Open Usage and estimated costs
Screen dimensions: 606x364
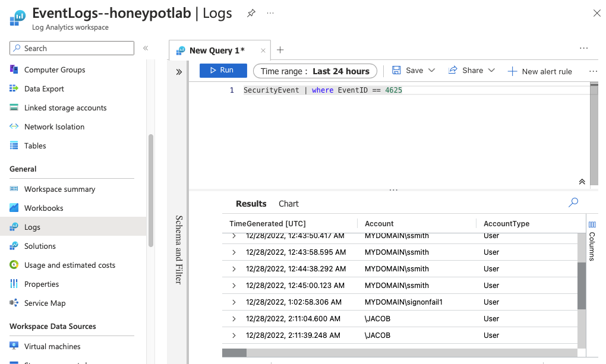[70, 265]
